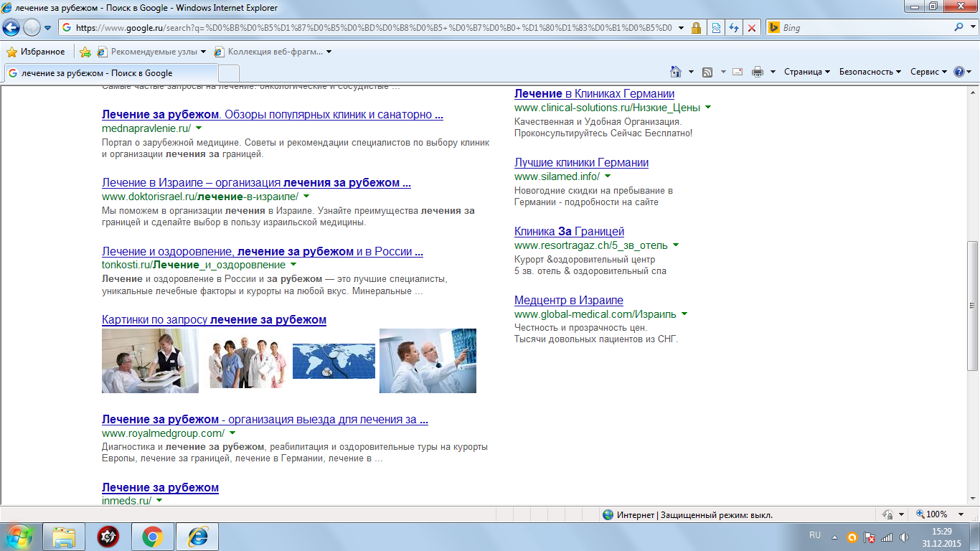Click the orange Avast tray icon
980x551 pixels.
(x=852, y=537)
